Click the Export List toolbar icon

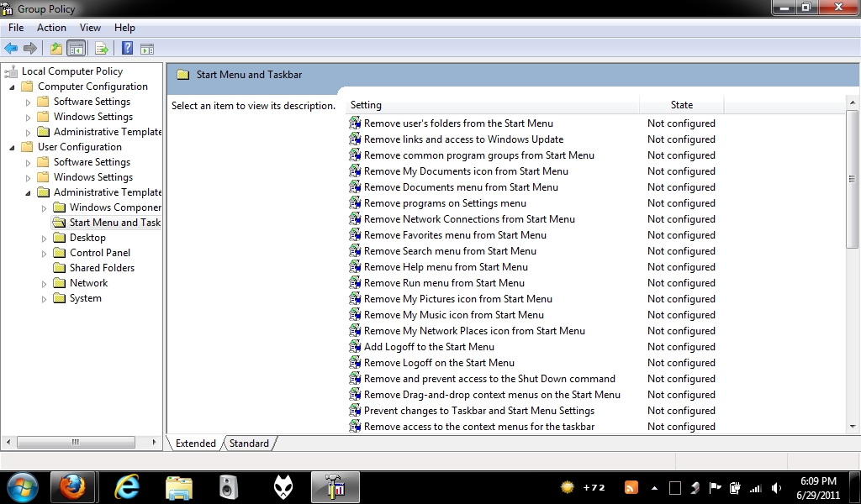[x=102, y=48]
